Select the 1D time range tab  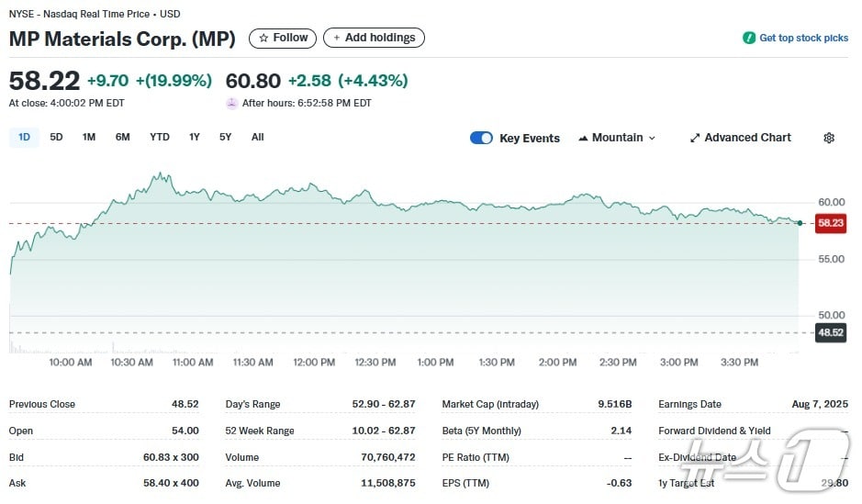pyautogui.click(x=25, y=138)
